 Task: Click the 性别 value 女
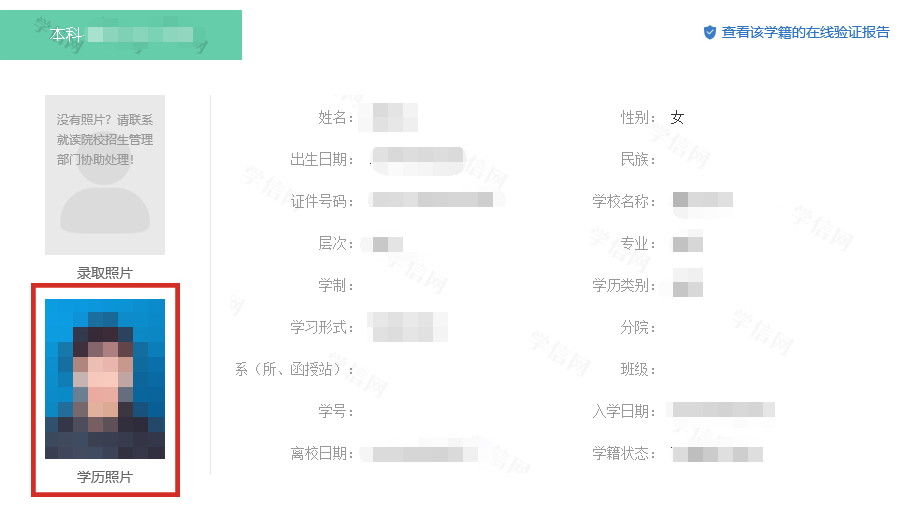(678, 118)
